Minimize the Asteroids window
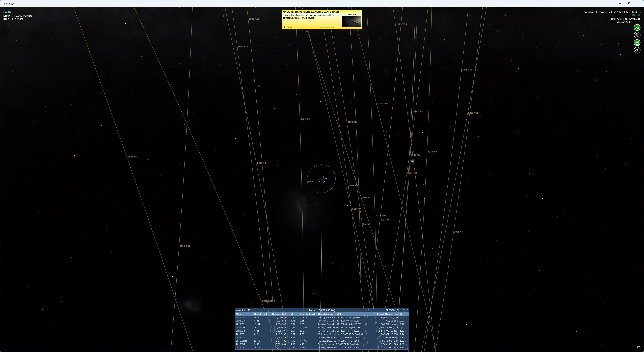The width and height of the screenshot is (644, 352). 620,4
